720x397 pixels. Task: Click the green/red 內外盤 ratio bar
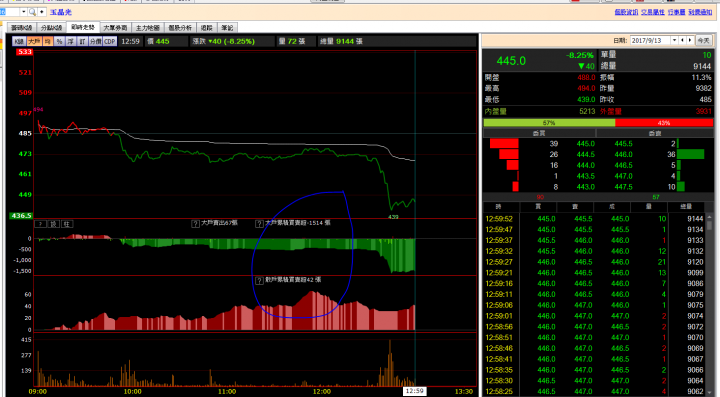(598, 123)
